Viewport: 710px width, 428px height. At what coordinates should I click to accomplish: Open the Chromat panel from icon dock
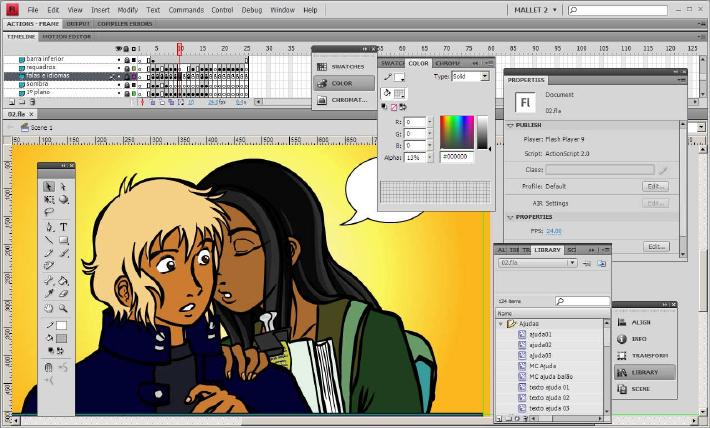pos(343,100)
